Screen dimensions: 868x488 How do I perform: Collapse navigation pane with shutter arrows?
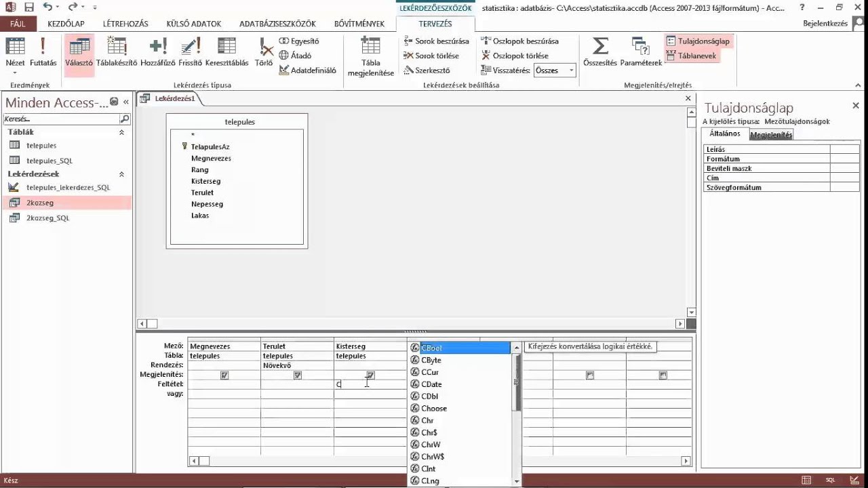pyautogui.click(x=126, y=102)
